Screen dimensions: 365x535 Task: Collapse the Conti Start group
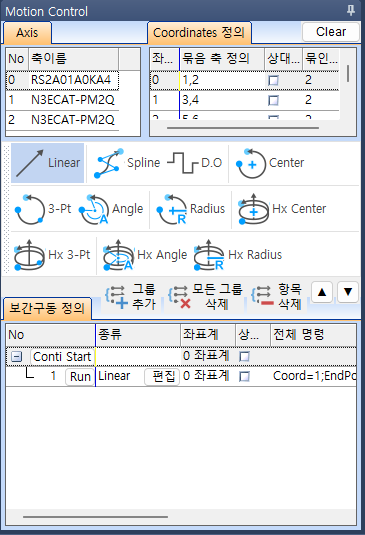pos(16,357)
